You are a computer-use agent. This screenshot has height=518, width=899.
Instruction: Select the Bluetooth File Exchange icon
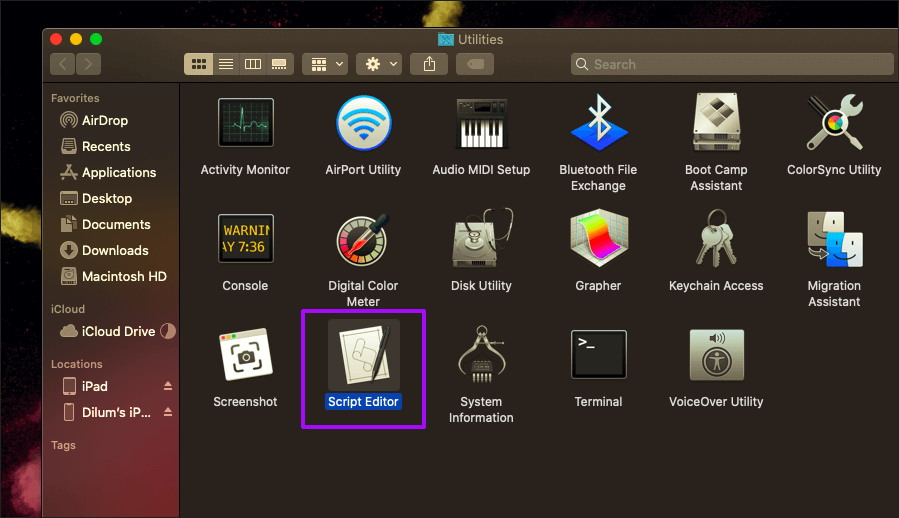(599, 123)
